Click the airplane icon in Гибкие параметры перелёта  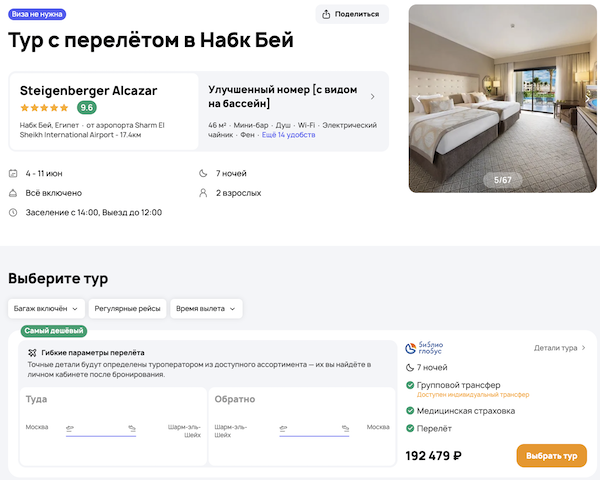32,353
